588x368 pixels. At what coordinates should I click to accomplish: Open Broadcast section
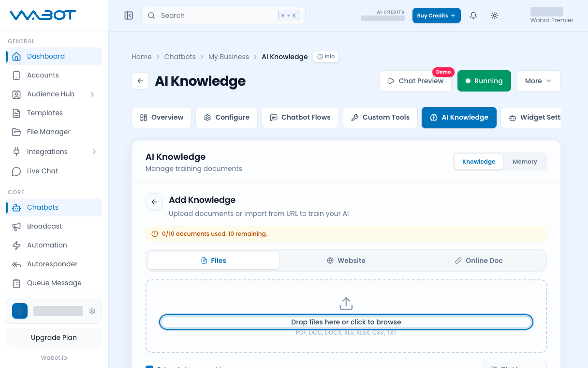point(54,226)
